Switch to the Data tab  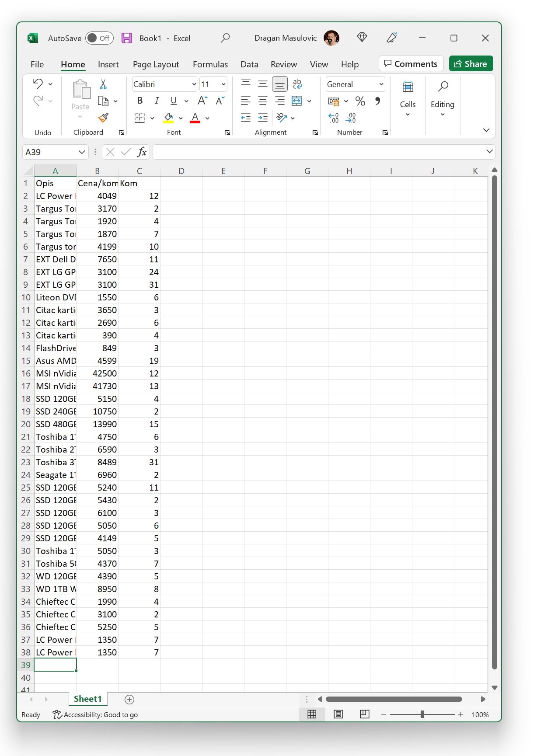tap(249, 64)
